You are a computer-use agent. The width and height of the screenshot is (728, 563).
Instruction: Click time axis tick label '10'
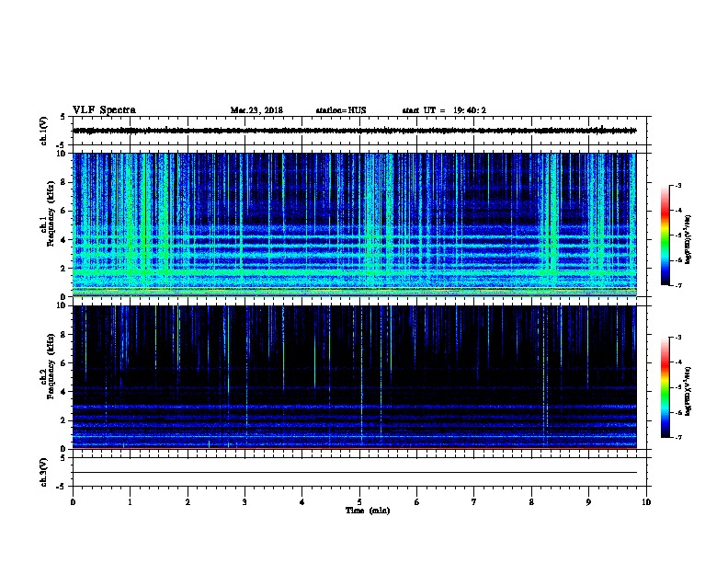(646, 502)
